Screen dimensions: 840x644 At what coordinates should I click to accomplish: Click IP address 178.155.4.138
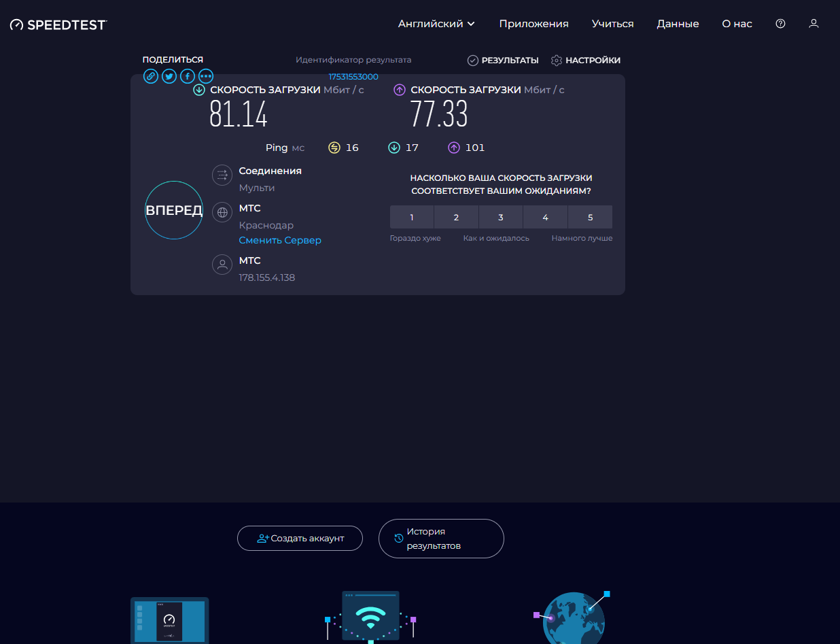pyautogui.click(x=267, y=277)
